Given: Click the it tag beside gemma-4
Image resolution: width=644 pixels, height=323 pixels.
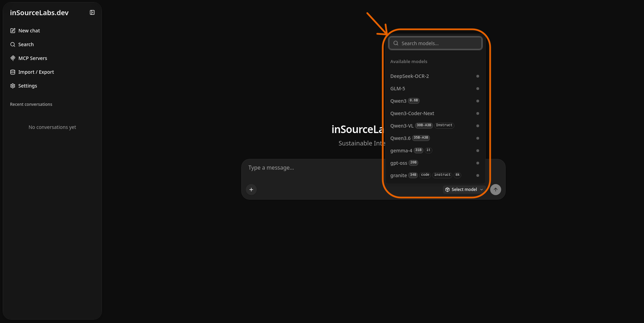Looking at the screenshot, I should click(x=428, y=150).
